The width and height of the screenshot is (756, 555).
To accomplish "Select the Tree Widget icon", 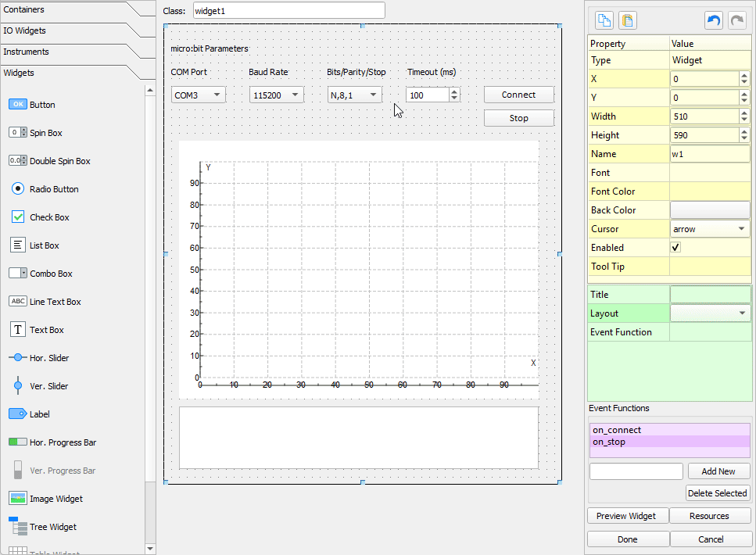I will pyautogui.click(x=18, y=526).
